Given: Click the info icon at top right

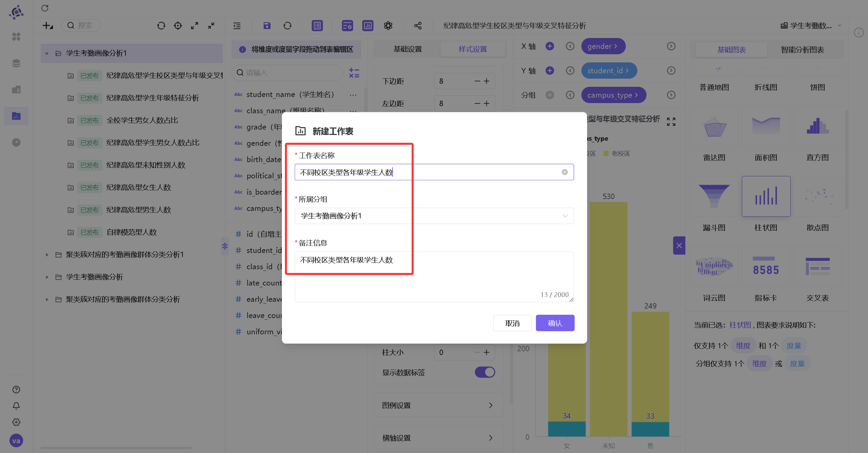Looking at the screenshot, I should (859, 33).
